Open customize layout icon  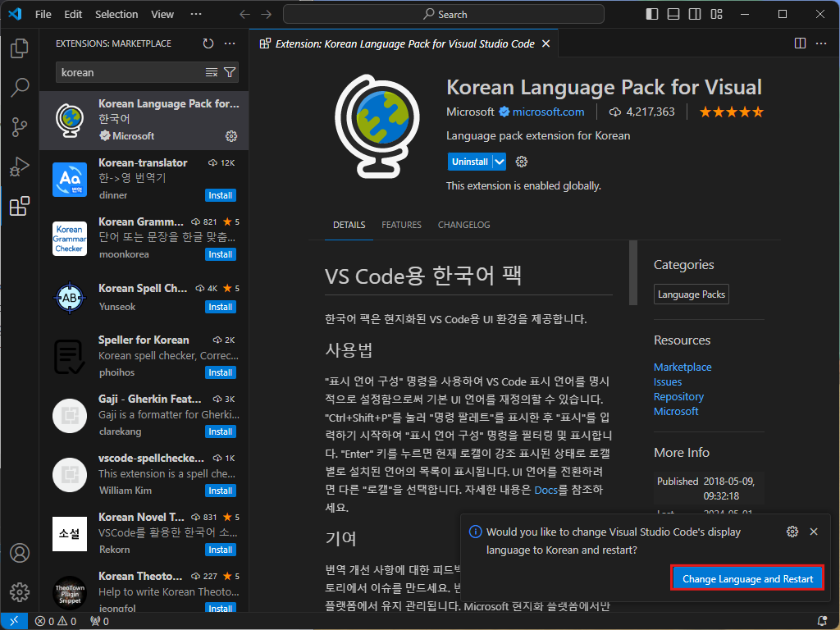click(x=716, y=15)
